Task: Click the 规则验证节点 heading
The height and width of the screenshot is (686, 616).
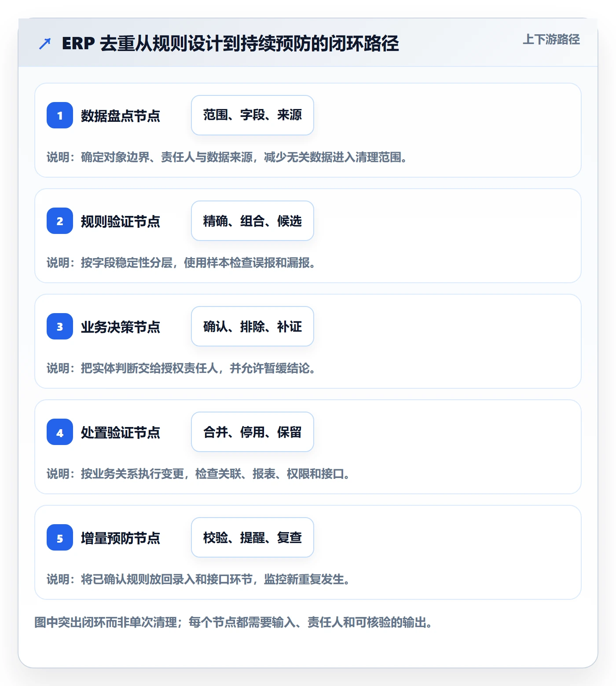Action: 121,221
